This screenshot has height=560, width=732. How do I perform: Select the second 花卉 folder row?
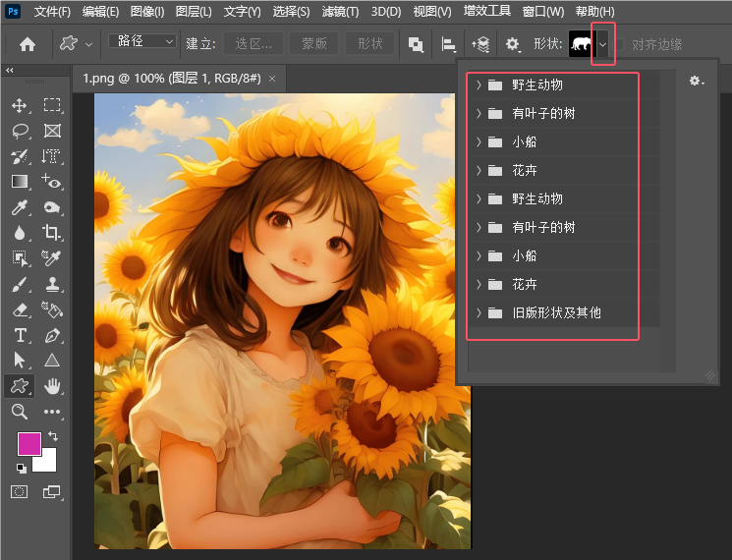tap(564, 284)
